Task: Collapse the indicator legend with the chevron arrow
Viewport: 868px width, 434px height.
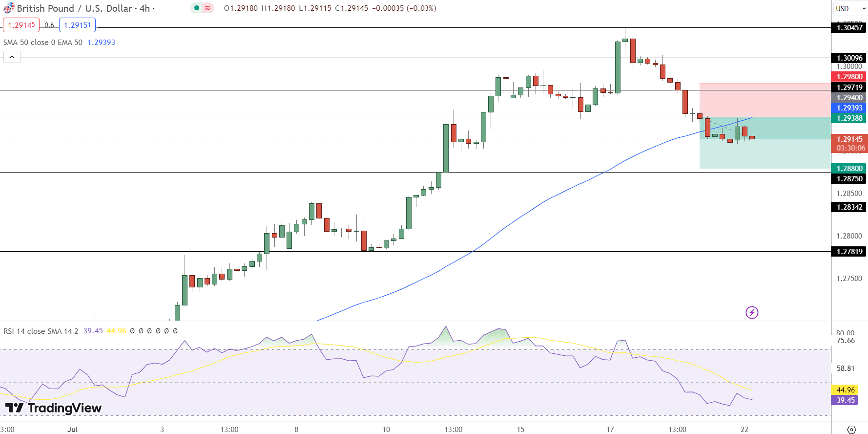Action: [x=12, y=57]
